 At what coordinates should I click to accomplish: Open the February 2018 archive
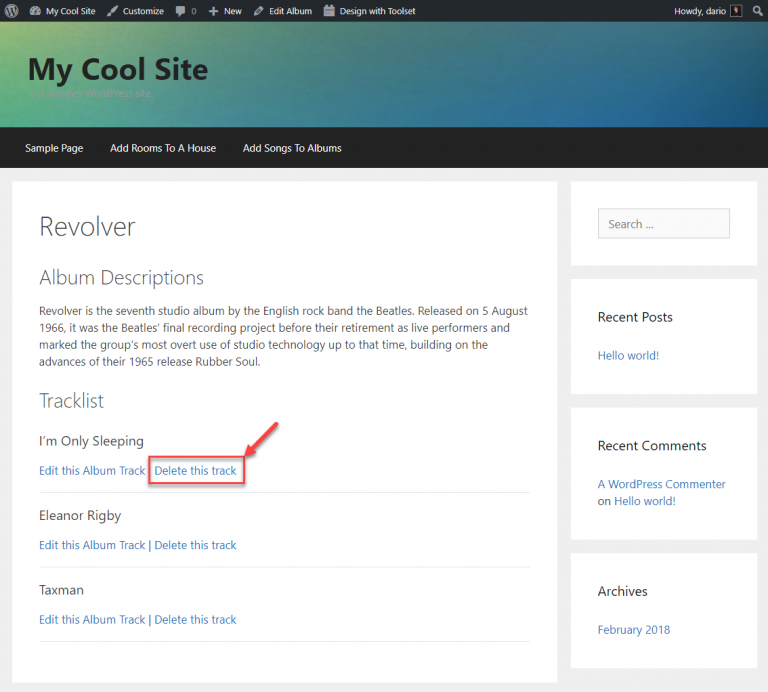click(x=633, y=629)
